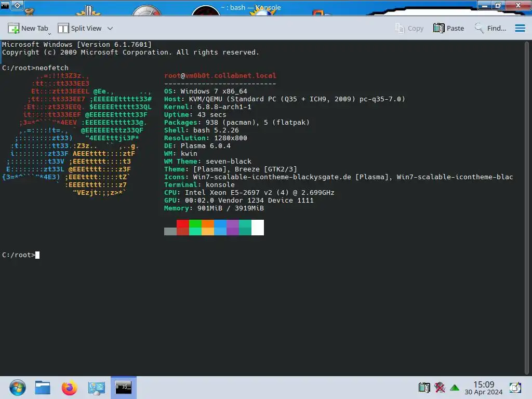This screenshot has height=399, width=532.
Task: Click the Split View button
Action: pos(79,29)
